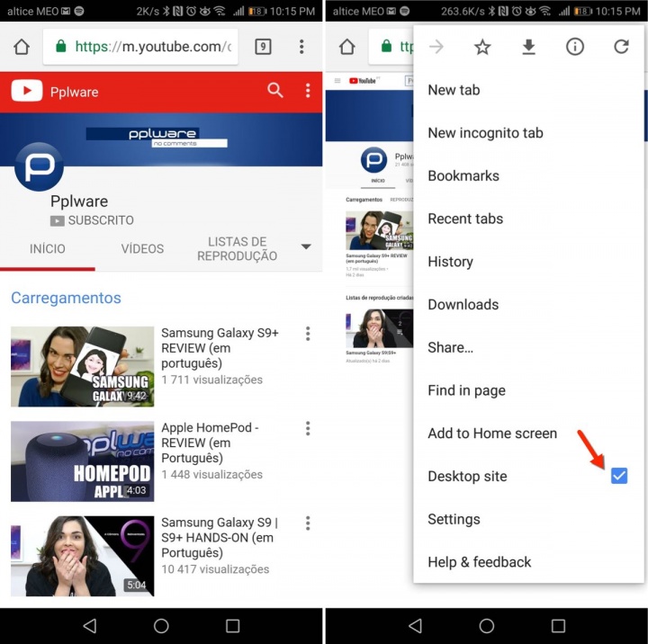This screenshot has width=648, height=644.
Task: Open the Samsung Galaxy S9 HANDS-ON title
Action: click(220, 538)
